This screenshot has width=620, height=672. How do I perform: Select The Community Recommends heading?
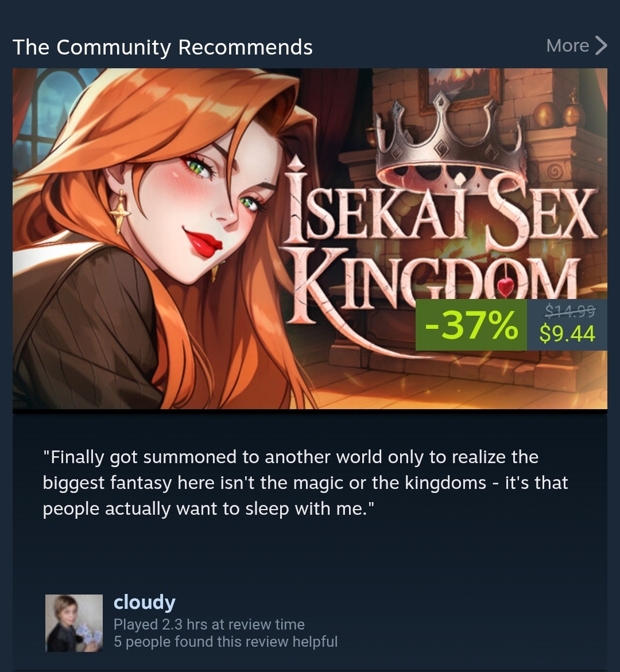(x=162, y=46)
